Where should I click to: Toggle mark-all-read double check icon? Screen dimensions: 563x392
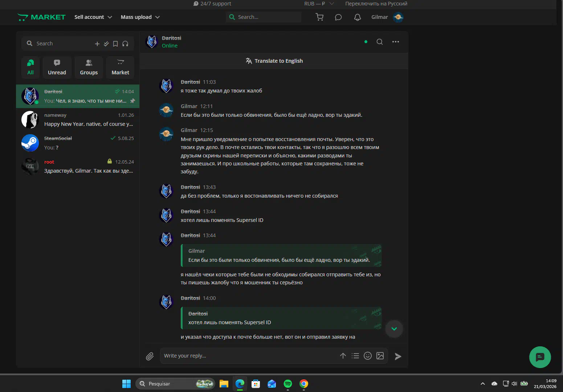[106, 44]
